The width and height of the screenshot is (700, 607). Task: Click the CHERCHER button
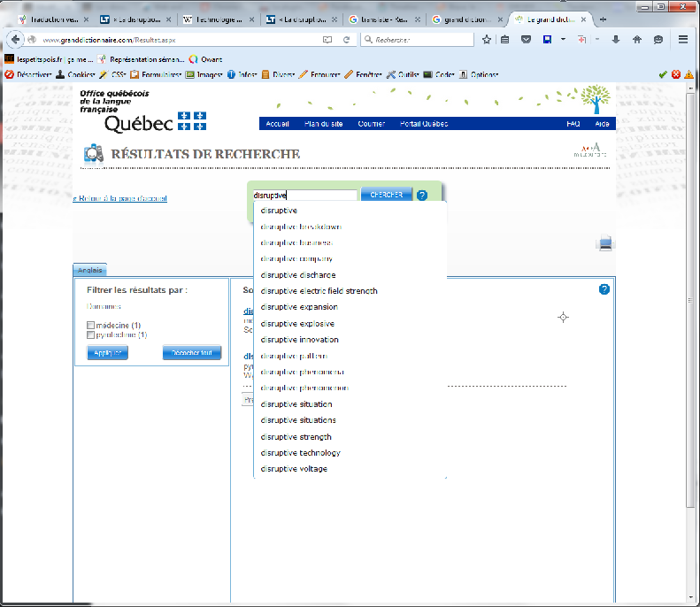387,195
